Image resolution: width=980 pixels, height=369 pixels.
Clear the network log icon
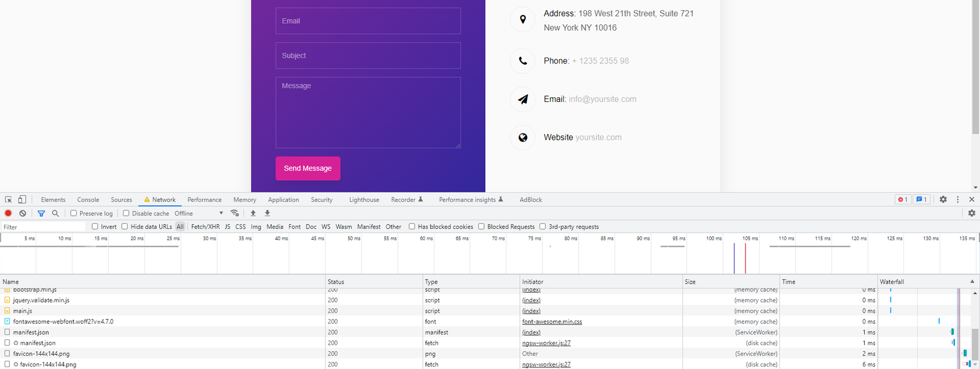[23, 214]
